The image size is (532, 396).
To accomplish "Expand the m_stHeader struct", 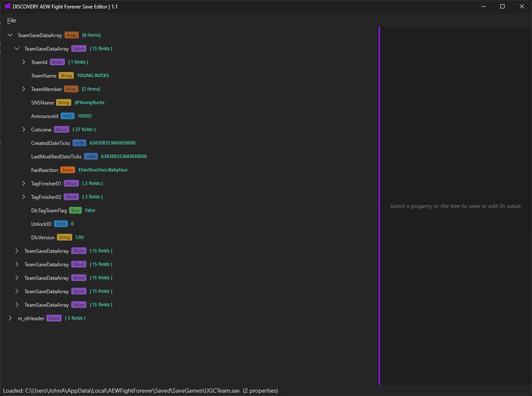I will (x=10, y=318).
